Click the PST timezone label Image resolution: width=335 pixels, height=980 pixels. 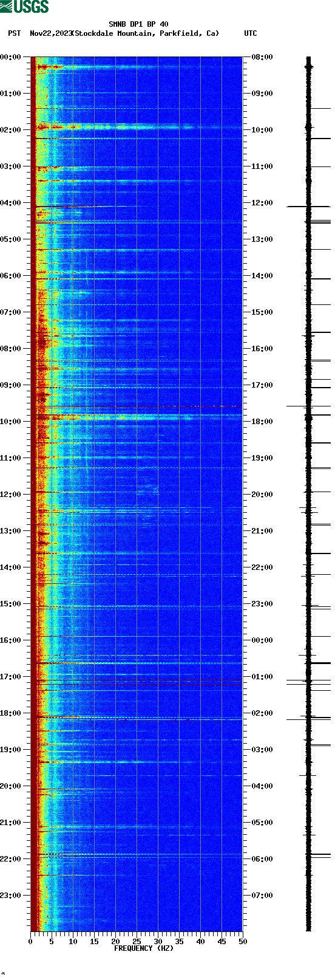(x=15, y=33)
